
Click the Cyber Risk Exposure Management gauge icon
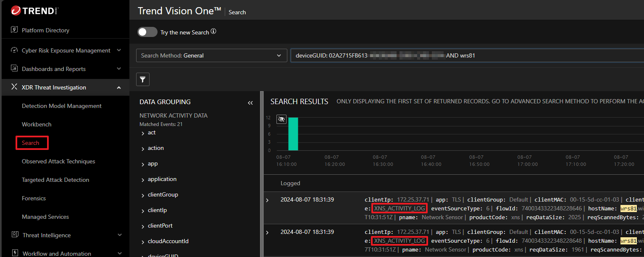pyautogui.click(x=14, y=50)
